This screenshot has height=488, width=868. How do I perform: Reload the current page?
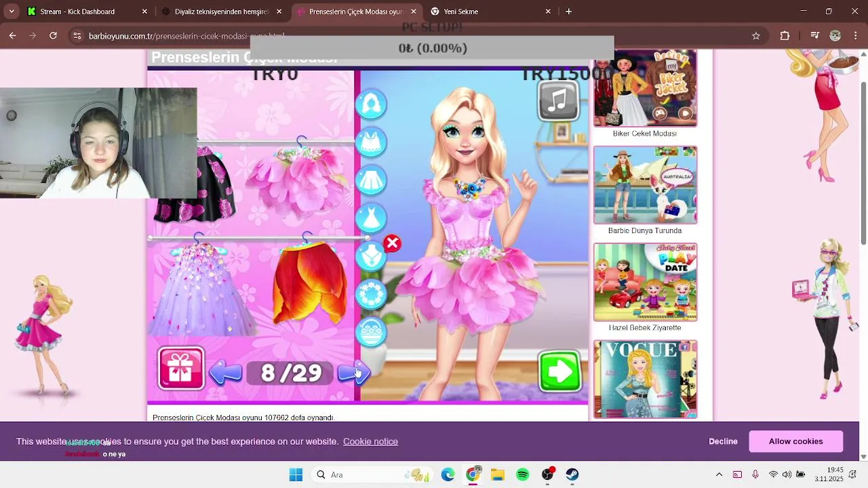(x=53, y=36)
